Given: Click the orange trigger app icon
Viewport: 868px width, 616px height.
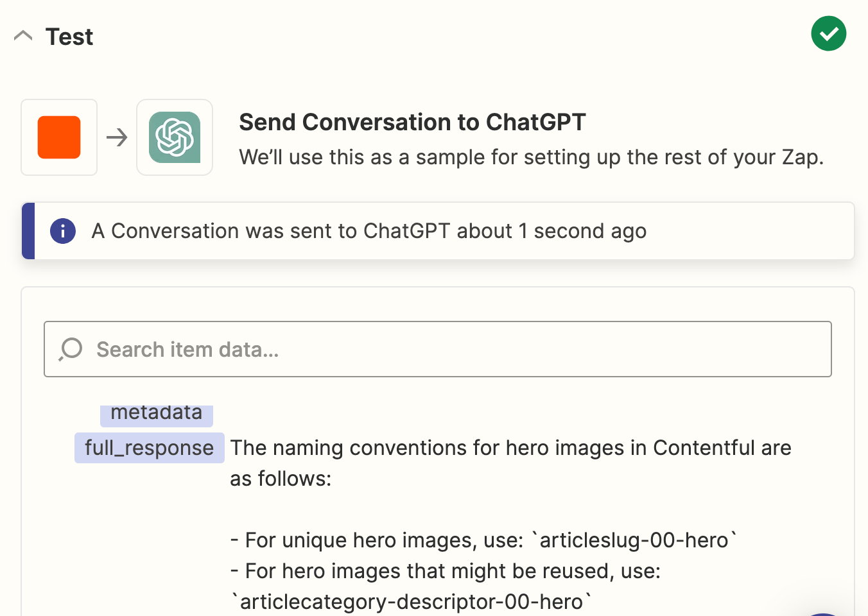Looking at the screenshot, I should [x=59, y=137].
